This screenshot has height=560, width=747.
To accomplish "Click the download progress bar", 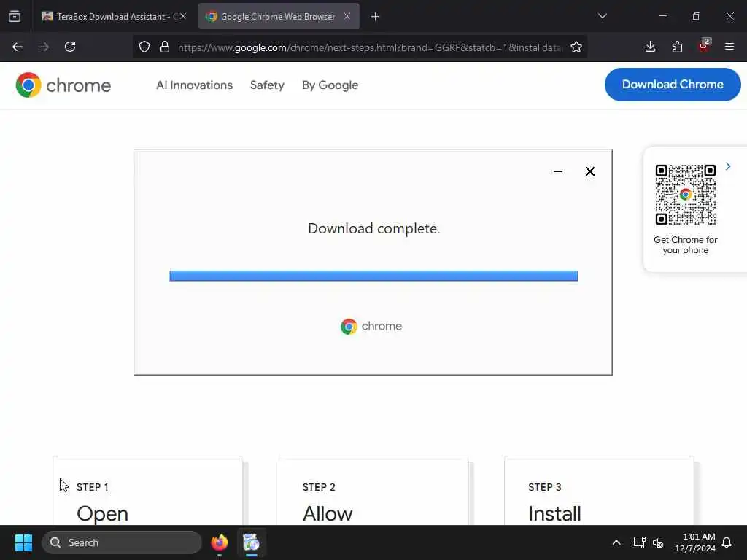I will click(373, 276).
